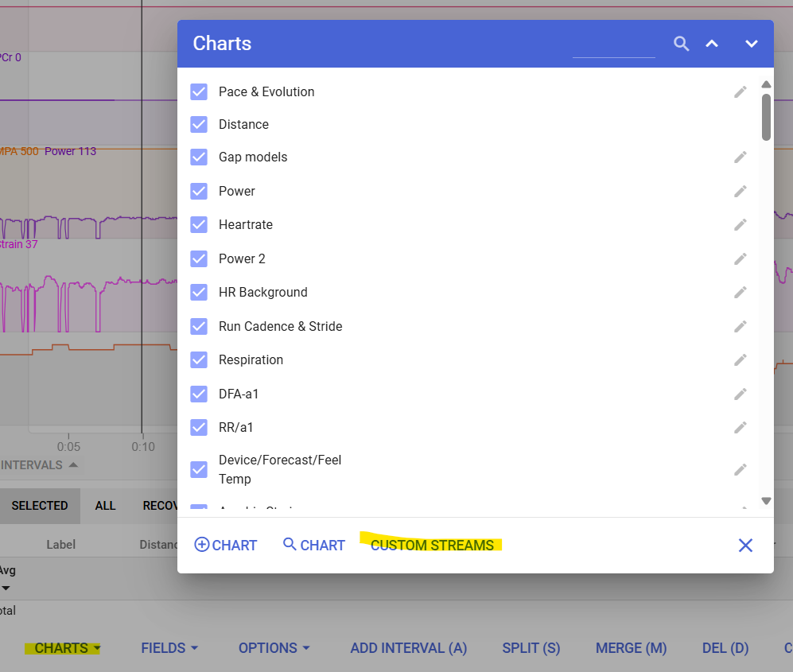The width and height of the screenshot is (793, 672).
Task: Disable the Respiration chart checkbox
Action: click(x=199, y=359)
